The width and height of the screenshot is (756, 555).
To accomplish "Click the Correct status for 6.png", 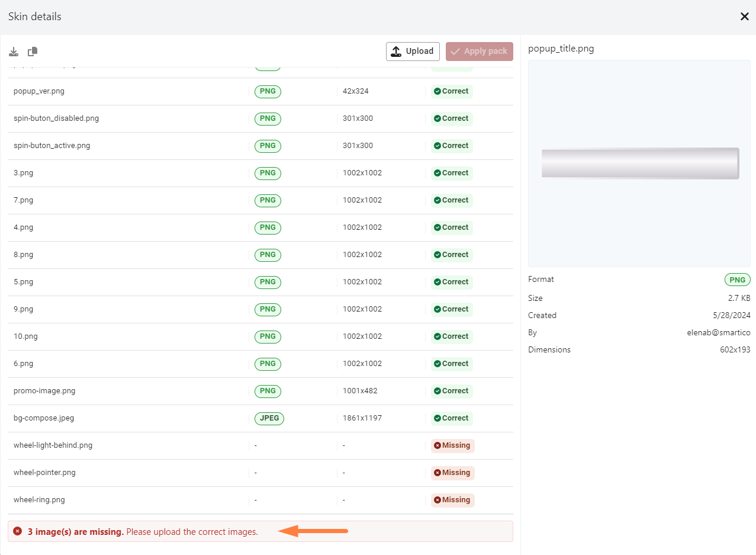I will click(451, 364).
